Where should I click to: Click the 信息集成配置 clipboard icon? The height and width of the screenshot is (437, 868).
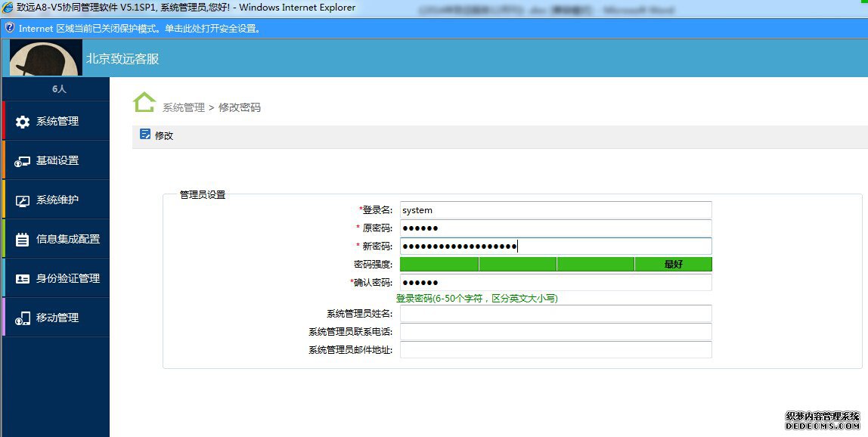click(x=23, y=240)
